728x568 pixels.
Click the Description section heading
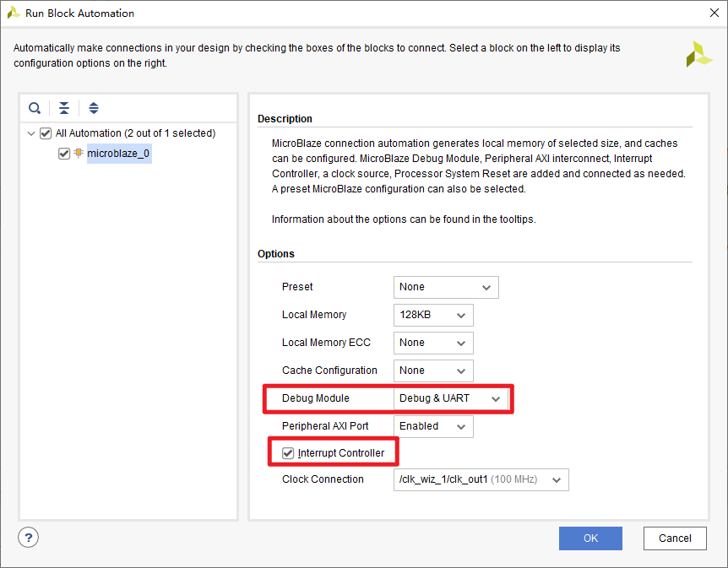pyautogui.click(x=285, y=119)
